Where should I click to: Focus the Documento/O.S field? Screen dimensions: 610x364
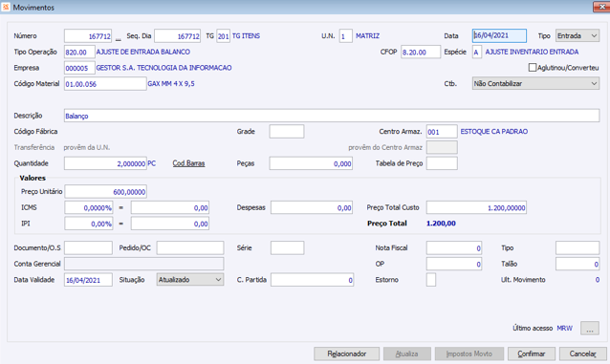pyautogui.click(x=88, y=247)
